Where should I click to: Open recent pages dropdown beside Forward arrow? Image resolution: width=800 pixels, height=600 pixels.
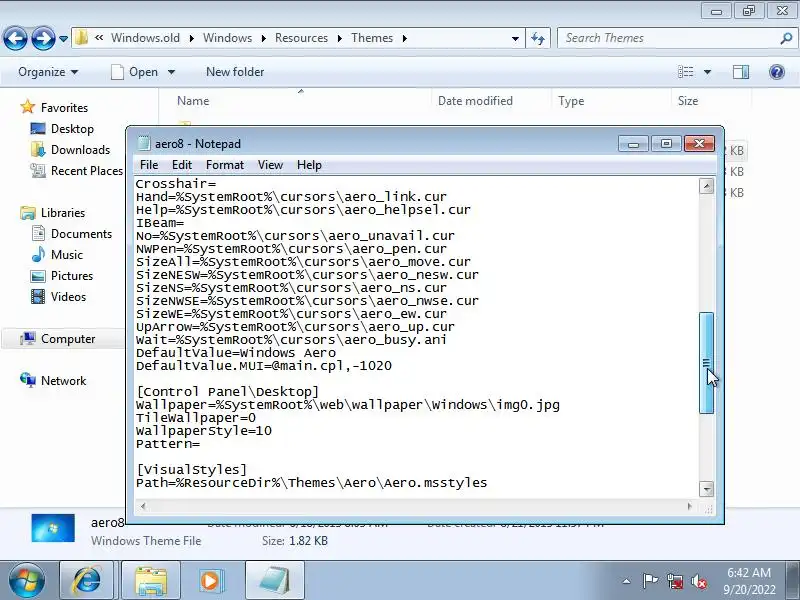click(63, 39)
